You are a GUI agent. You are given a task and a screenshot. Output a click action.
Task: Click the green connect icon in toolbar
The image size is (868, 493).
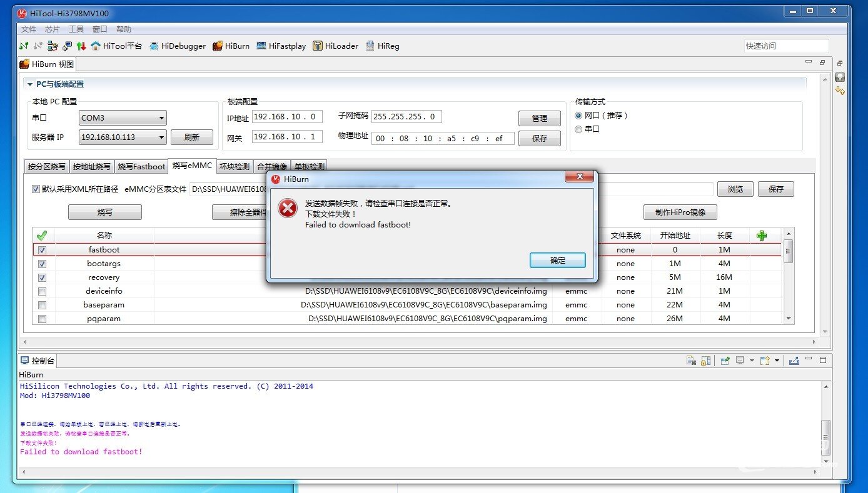click(x=24, y=46)
